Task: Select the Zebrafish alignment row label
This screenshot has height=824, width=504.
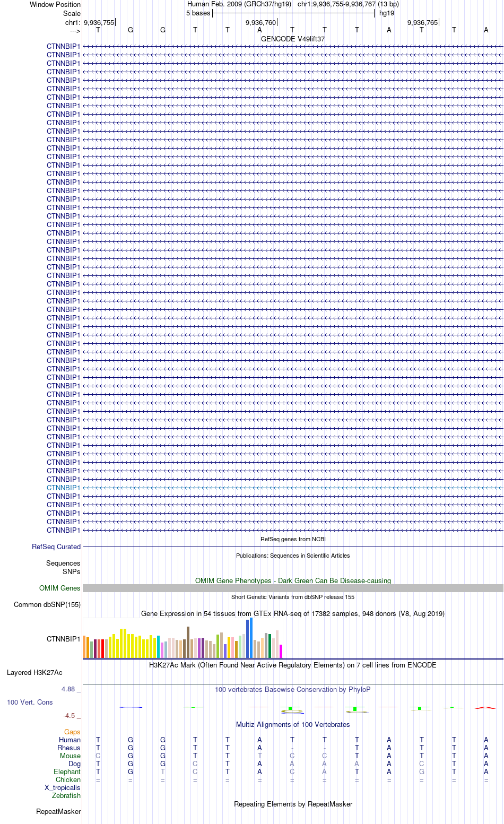Action: tap(66, 795)
